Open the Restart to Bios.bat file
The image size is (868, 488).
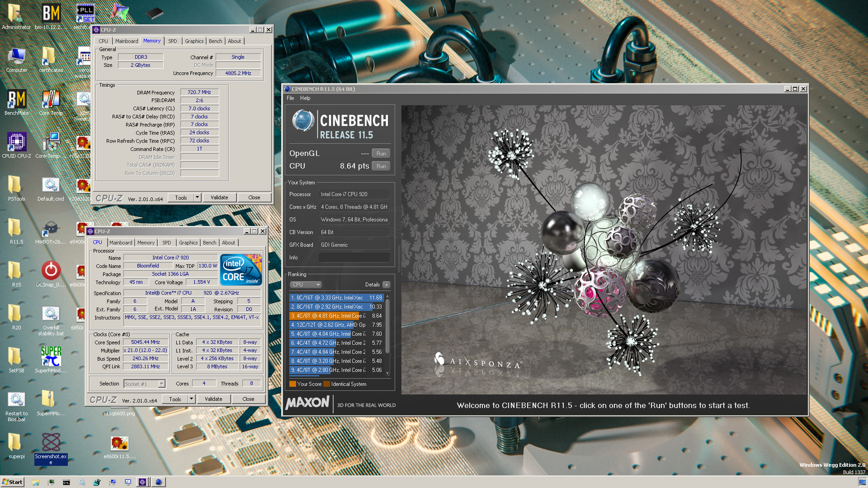click(16, 406)
